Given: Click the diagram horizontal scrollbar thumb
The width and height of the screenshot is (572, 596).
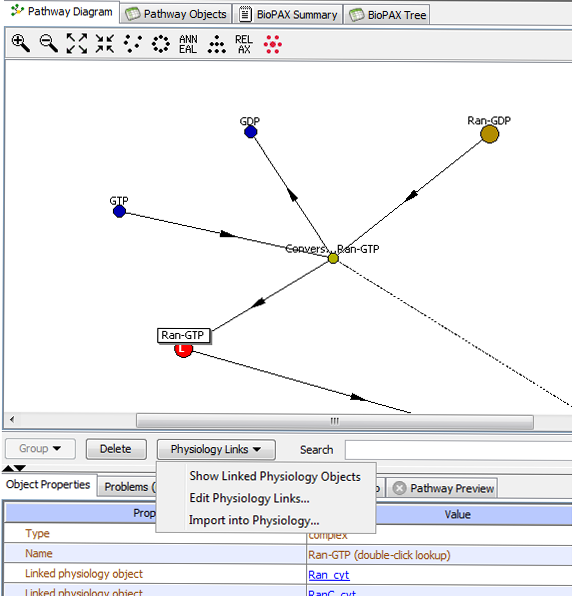Looking at the screenshot, I should click(334, 421).
